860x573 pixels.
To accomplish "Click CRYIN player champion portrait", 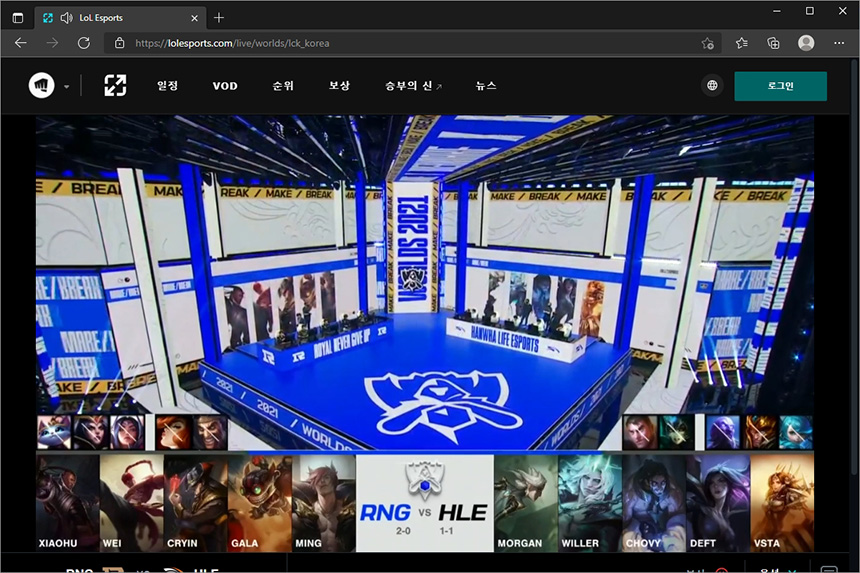I will click(196, 503).
